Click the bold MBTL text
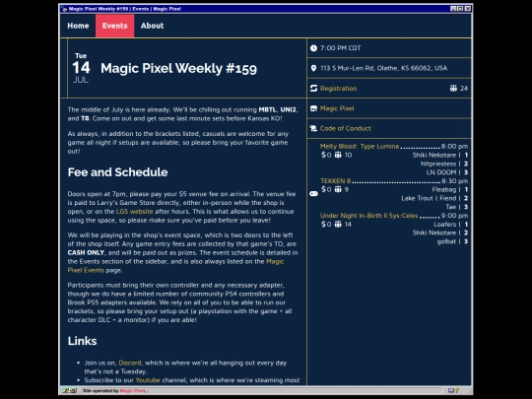Viewport: 532px width, 399px height. point(267,109)
